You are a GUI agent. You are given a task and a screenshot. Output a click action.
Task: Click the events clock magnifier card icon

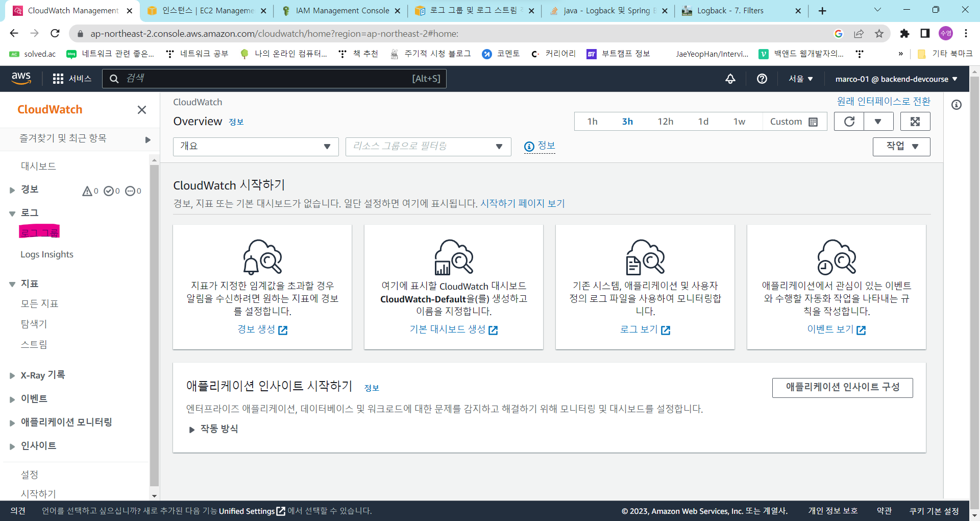point(837,257)
